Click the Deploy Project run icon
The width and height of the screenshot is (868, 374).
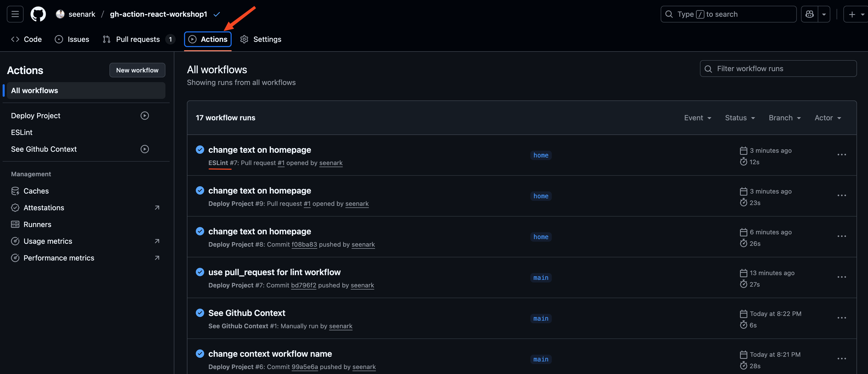click(144, 115)
